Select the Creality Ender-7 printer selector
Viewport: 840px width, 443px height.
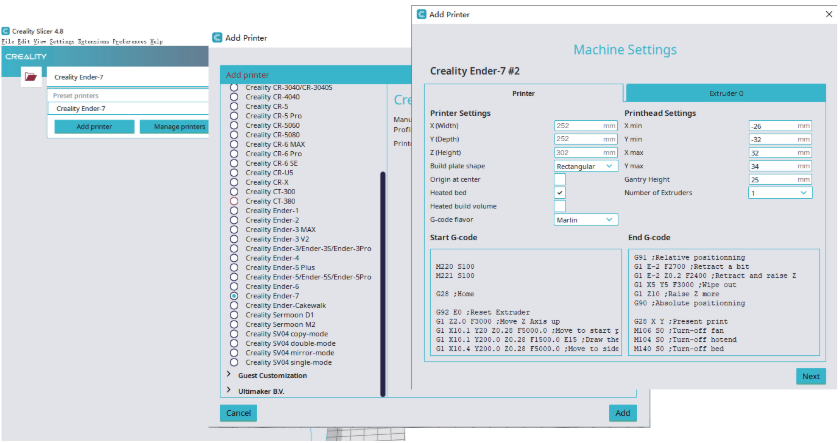pyautogui.click(x=128, y=77)
